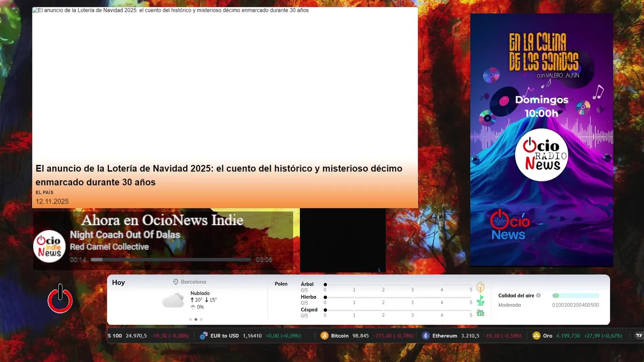Open the Ethereum ticker entry
This screenshot has width=644, height=362.
(471, 336)
